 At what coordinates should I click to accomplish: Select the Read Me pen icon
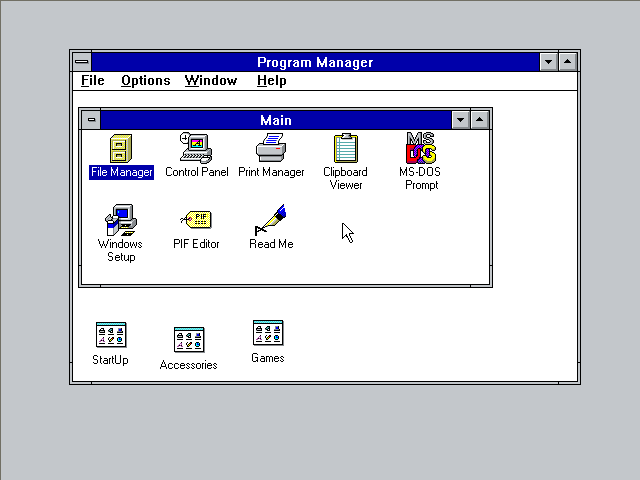pyautogui.click(x=271, y=220)
